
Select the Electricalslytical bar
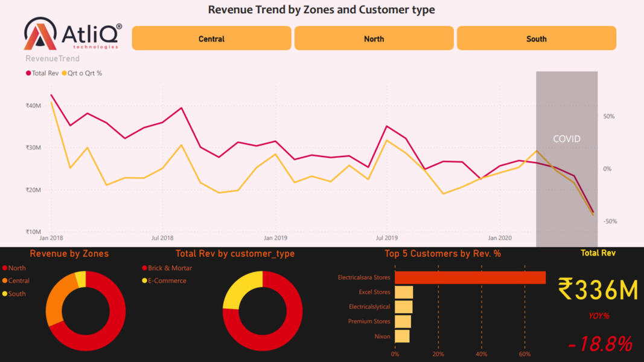point(403,307)
